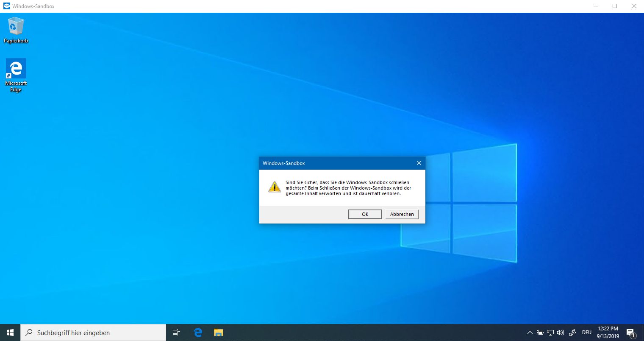Open File Explorer from the taskbar
Viewport: 644px width, 341px height.
(218, 333)
